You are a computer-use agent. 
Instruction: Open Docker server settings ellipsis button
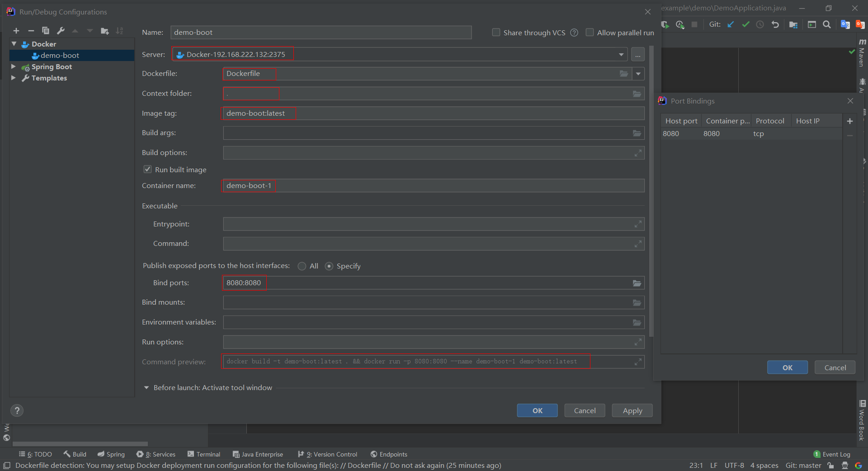(x=637, y=54)
